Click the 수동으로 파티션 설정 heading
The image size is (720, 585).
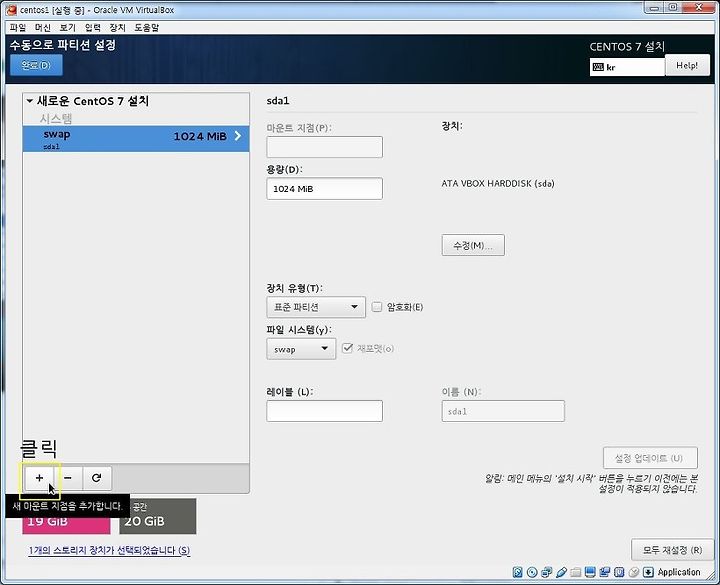tap(62, 45)
